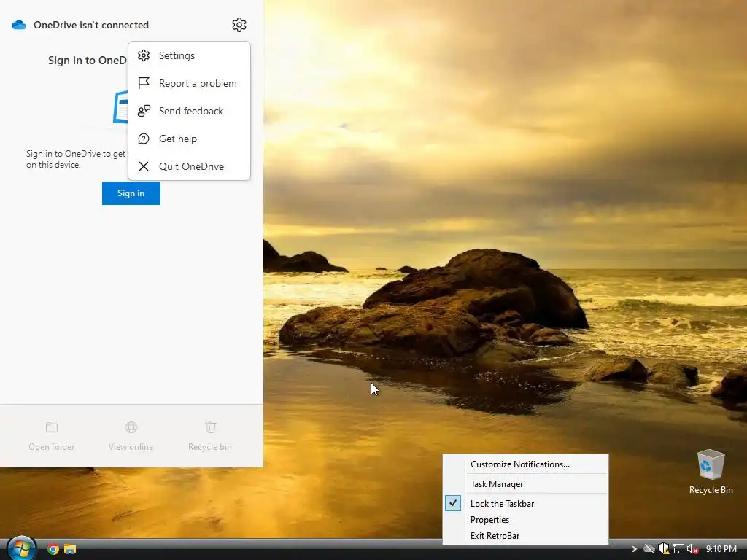747x560 pixels.
Task: Click Open folder at the panel bottom
Action: tap(52, 436)
